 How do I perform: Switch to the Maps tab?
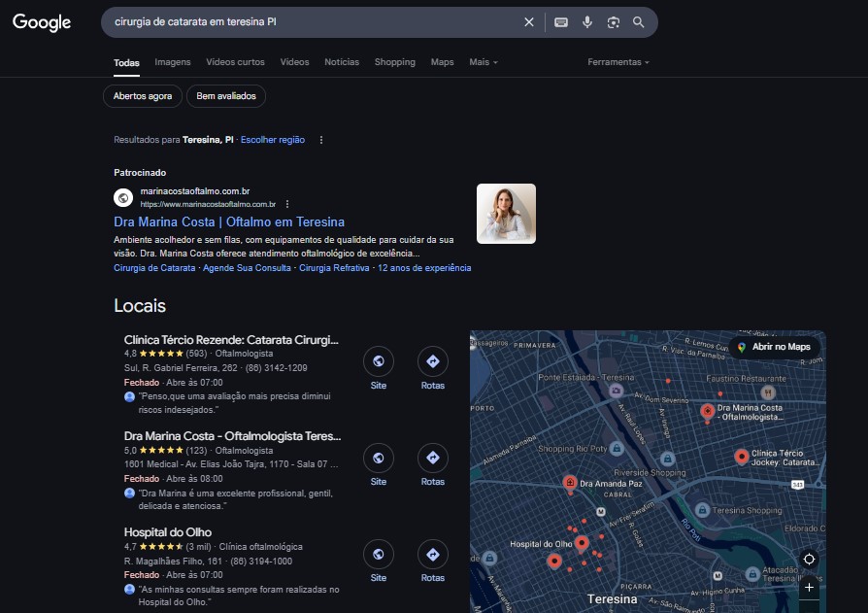443,62
